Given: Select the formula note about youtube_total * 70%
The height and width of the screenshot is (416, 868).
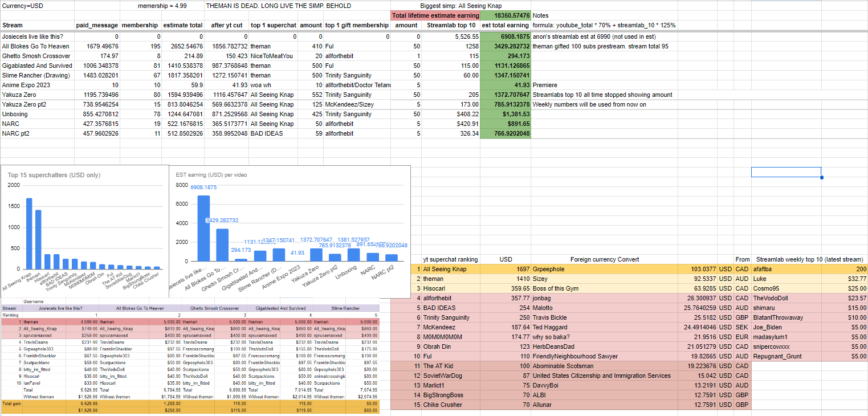Looking at the screenshot, I should coord(604,25).
